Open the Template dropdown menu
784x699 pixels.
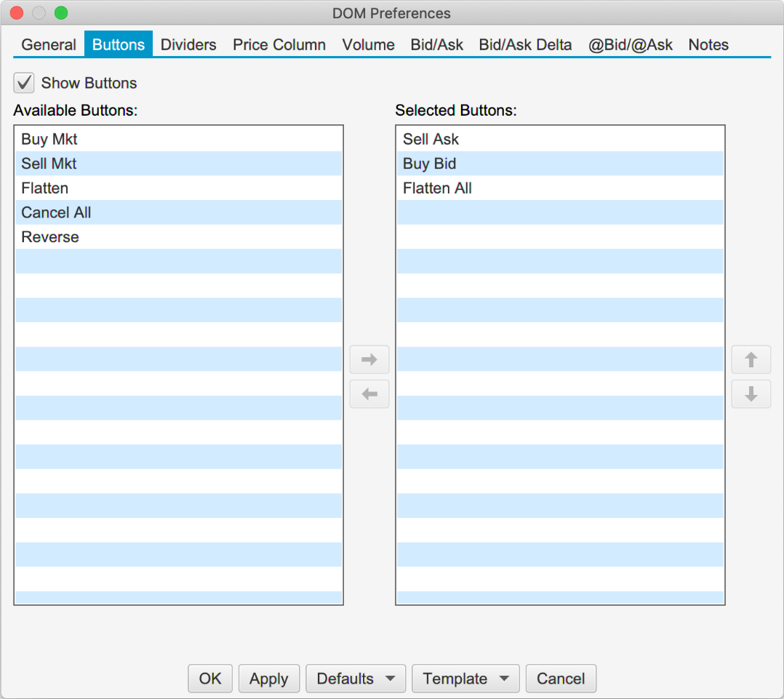pos(465,679)
